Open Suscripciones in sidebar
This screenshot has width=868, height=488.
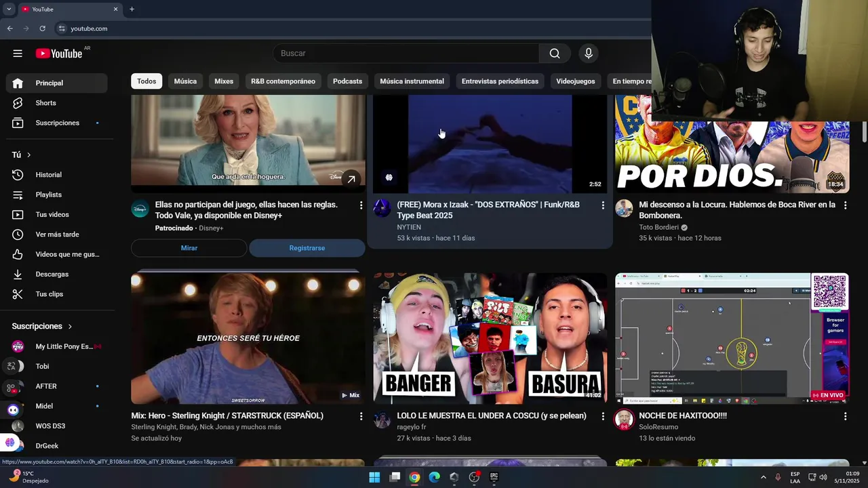click(57, 123)
